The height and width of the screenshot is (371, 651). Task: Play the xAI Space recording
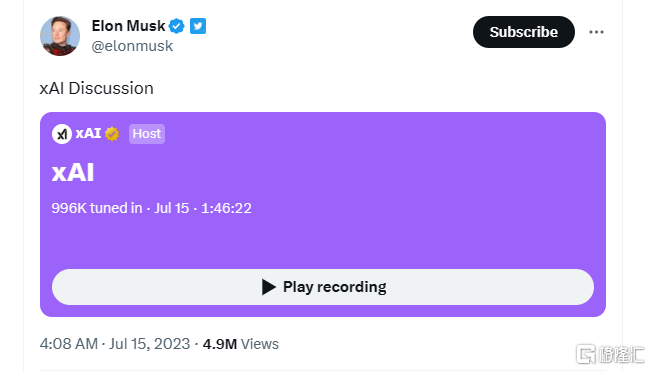click(323, 287)
